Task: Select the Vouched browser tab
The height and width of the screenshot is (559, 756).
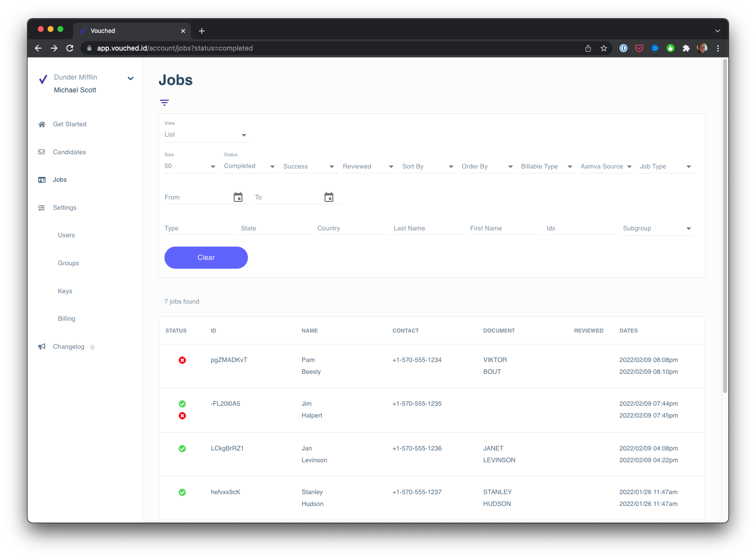Action: 132,31
